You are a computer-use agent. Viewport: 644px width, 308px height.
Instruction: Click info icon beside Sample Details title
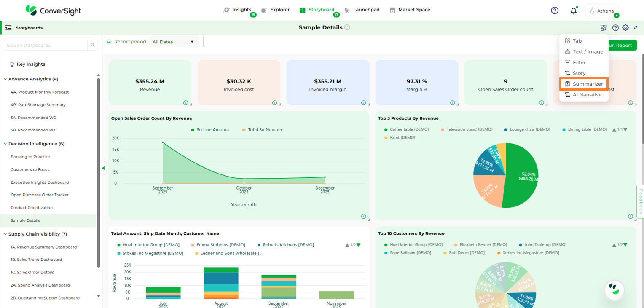coord(347,27)
